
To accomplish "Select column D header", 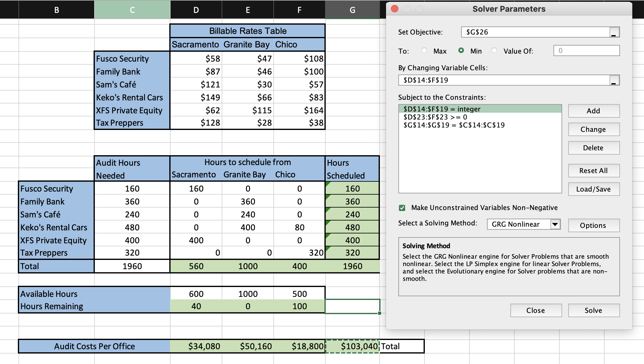I will point(196,10).
